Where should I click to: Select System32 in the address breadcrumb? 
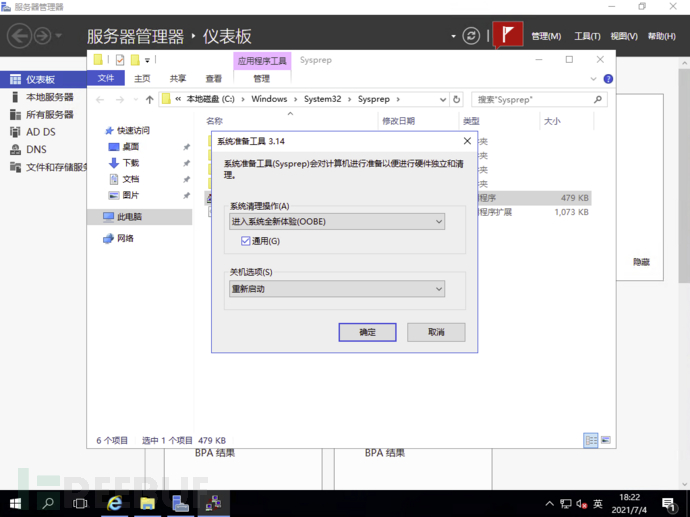(323, 99)
